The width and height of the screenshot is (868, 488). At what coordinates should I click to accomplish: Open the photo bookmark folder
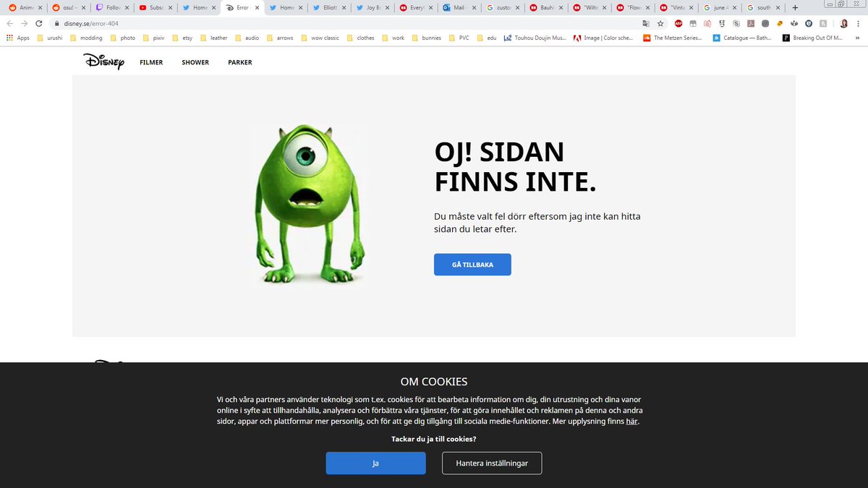122,38
